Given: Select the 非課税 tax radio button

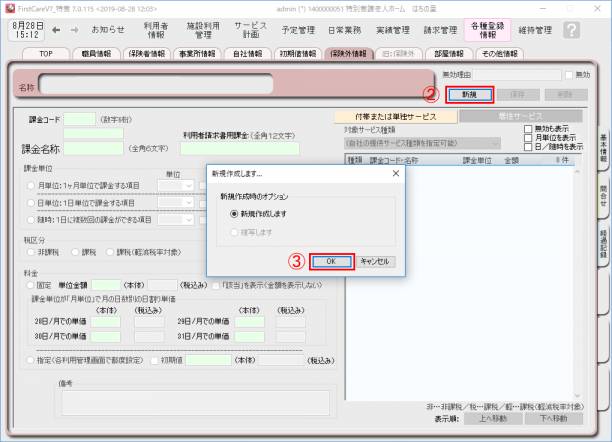Looking at the screenshot, I should point(30,253).
